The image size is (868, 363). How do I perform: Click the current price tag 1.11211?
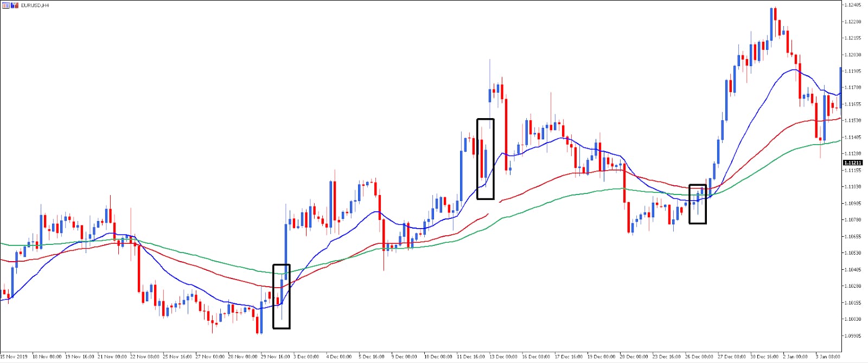click(853, 163)
